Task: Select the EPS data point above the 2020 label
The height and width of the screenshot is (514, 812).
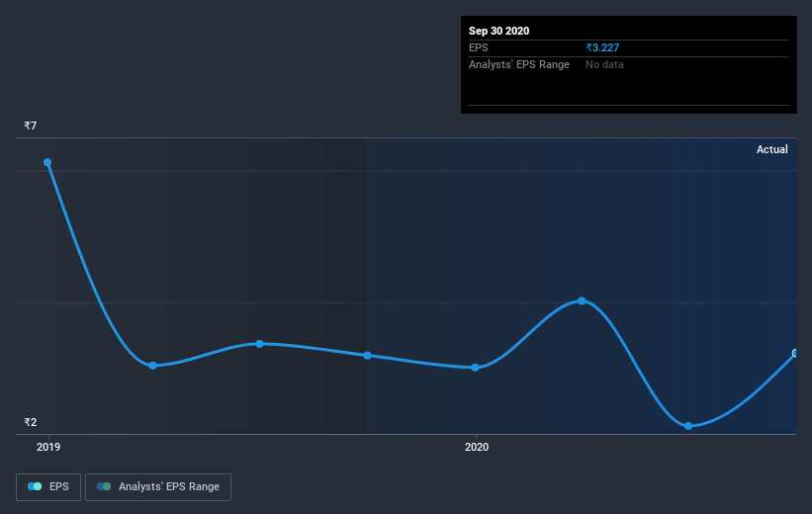Action: [x=475, y=368]
